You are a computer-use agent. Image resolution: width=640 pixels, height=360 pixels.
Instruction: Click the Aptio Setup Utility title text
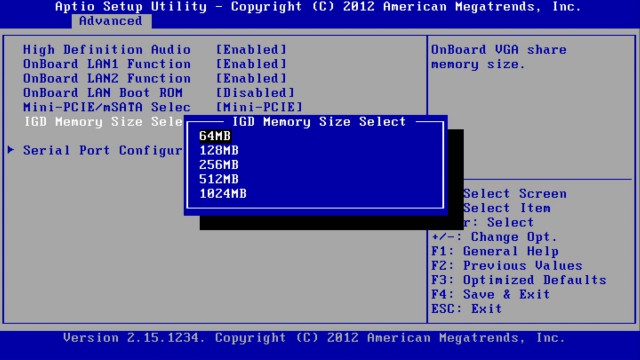coord(318,7)
